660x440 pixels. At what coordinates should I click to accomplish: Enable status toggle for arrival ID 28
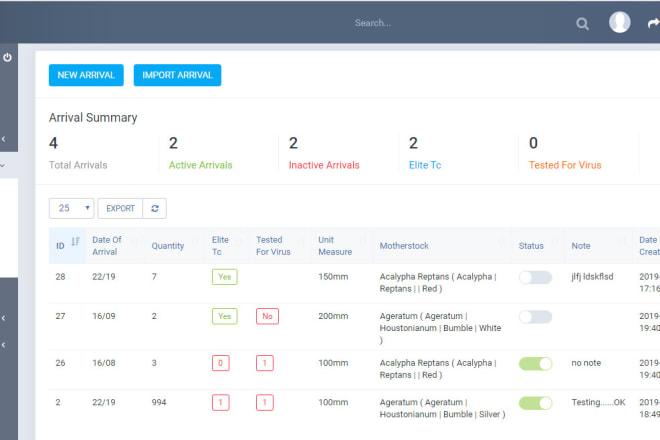(x=535, y=277)
